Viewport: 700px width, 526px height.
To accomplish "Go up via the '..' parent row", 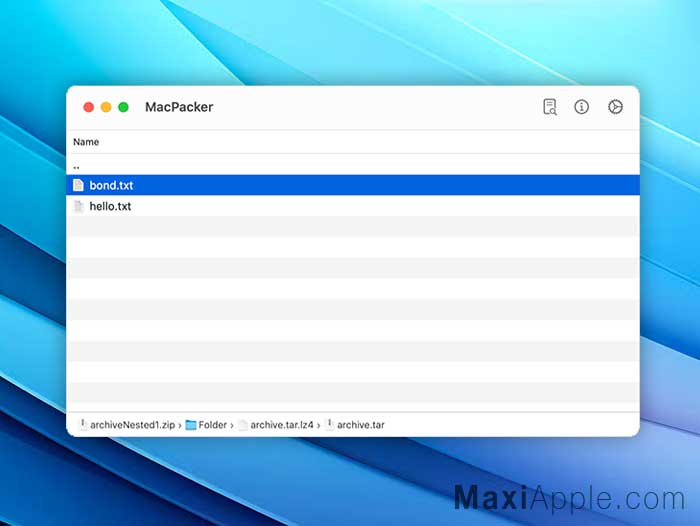I will click(x=353, y=165).
